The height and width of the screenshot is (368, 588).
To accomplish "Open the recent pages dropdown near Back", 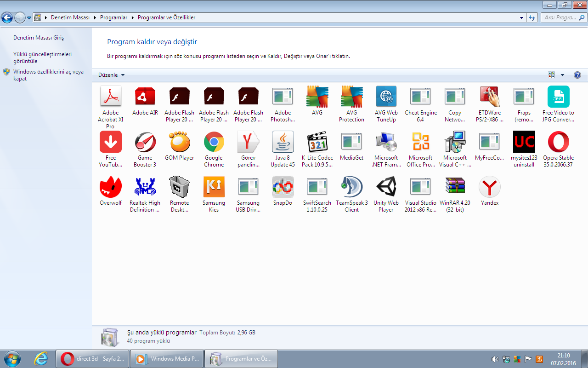I will [29, 18].
